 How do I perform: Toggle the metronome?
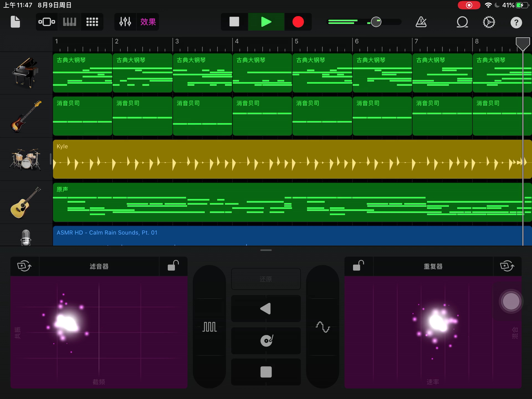(421, 22)
